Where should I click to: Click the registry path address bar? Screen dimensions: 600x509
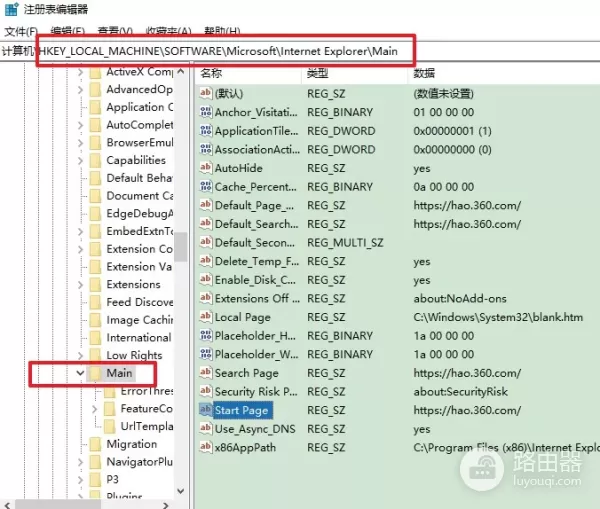pos(300,50)
